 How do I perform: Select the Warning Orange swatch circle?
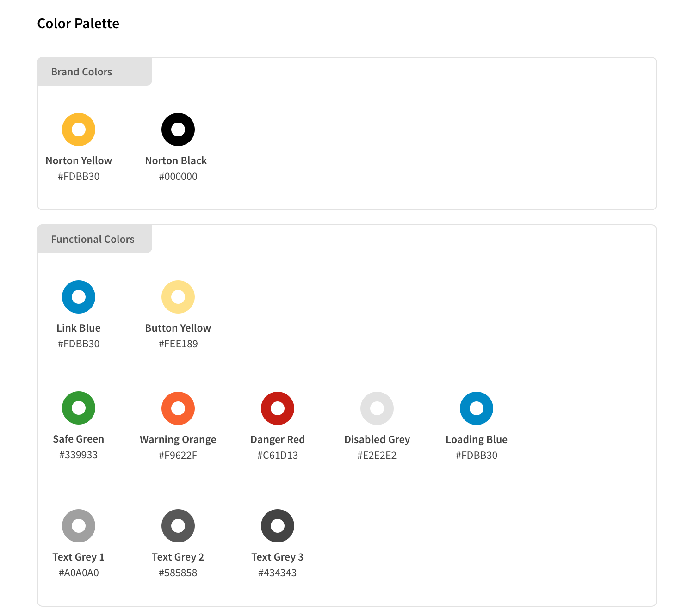178,408
